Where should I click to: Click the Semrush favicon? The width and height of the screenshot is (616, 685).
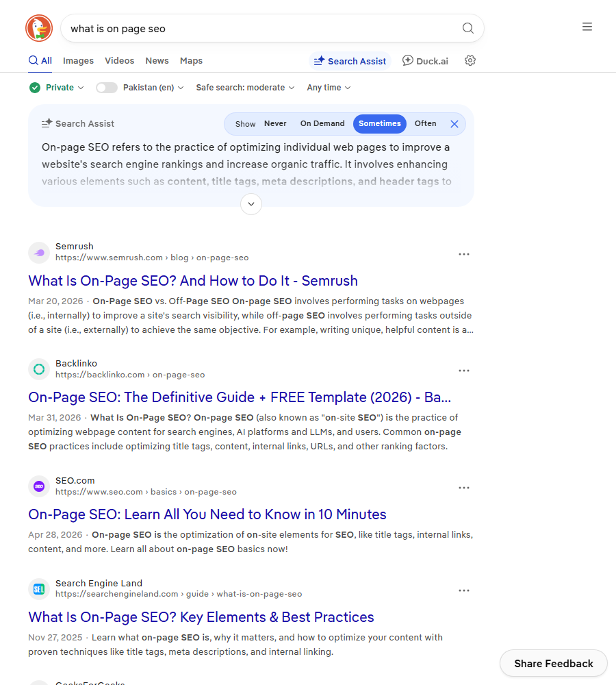coord(39,253)
